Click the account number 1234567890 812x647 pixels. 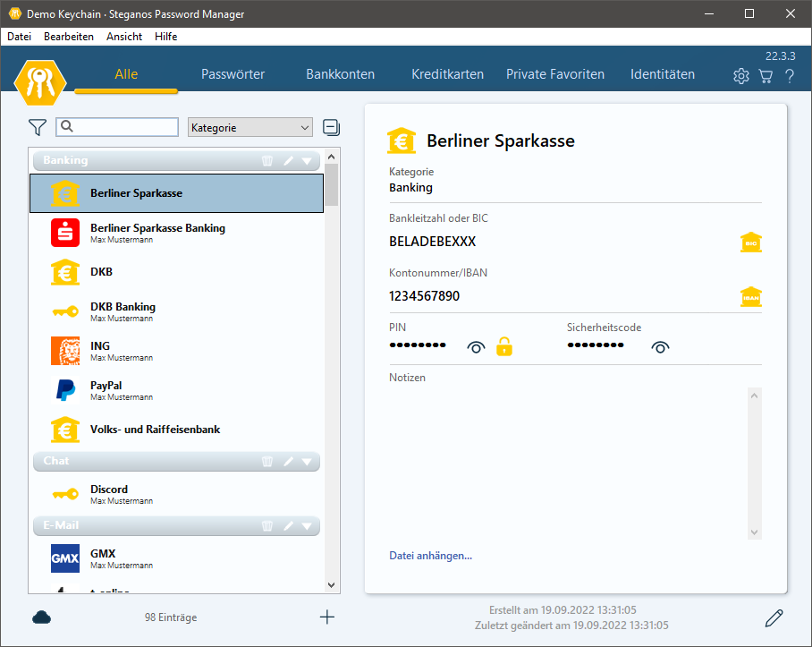point(424,296)
